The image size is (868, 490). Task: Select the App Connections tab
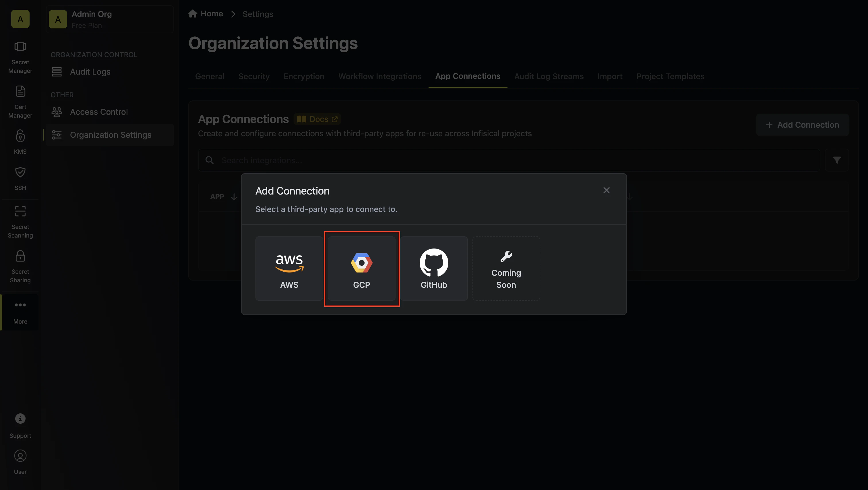click(468, 76)
